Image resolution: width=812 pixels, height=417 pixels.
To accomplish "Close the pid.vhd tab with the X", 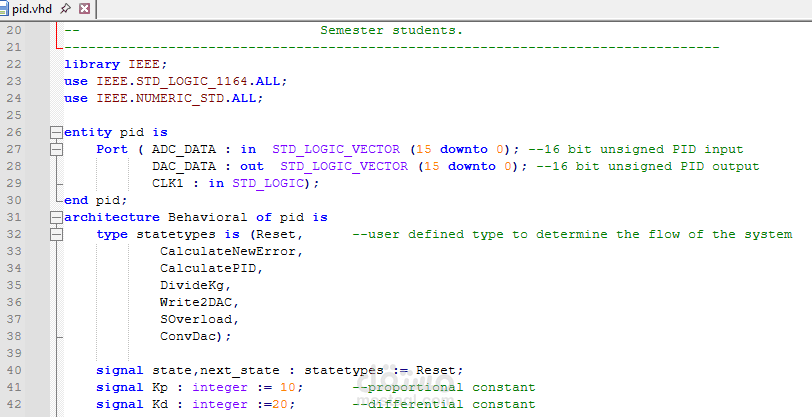I will (84, 9).
